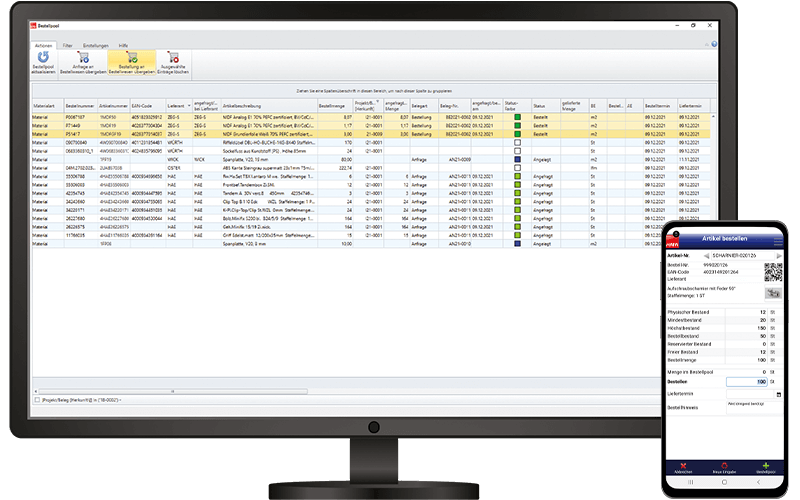This screenshot has width=800, height=500.
Task: Tap the Android back button on phone
Action: point(758,482)
